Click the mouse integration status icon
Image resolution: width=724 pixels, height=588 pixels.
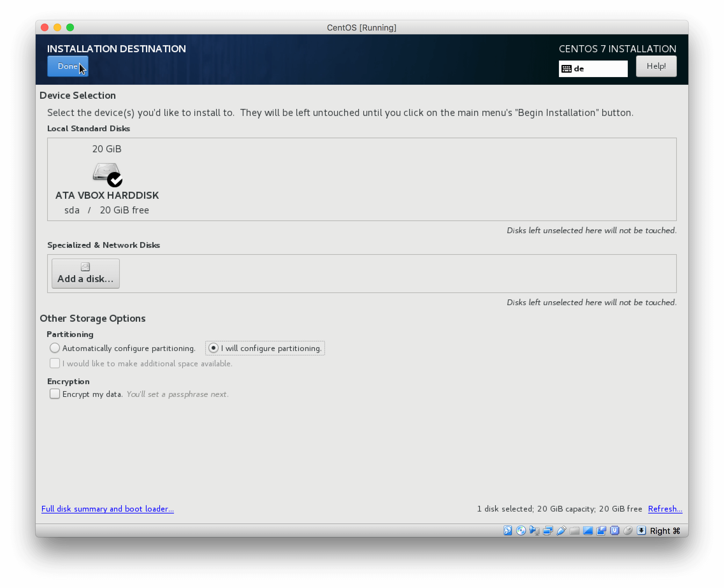pyautogui.click(x=628, y=530)
